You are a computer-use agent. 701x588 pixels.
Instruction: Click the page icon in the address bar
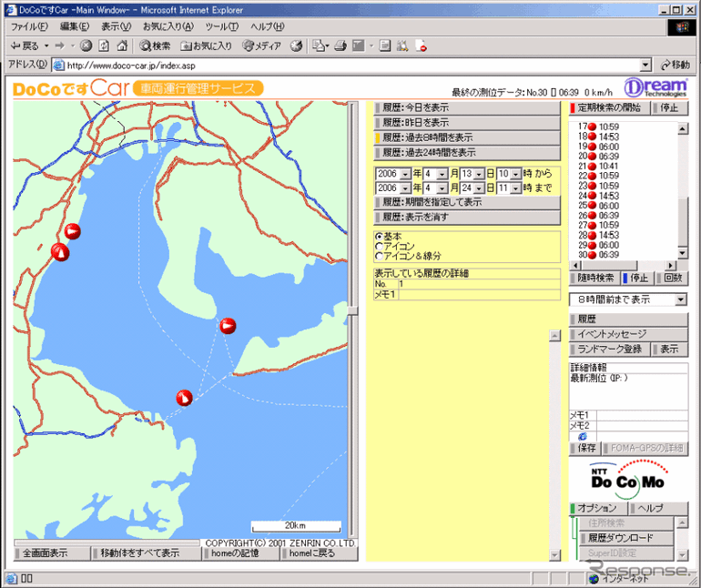point(58,66)
